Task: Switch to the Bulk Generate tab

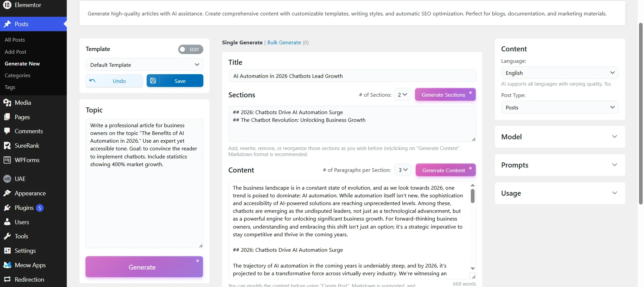Action: [x=284, y=42]
